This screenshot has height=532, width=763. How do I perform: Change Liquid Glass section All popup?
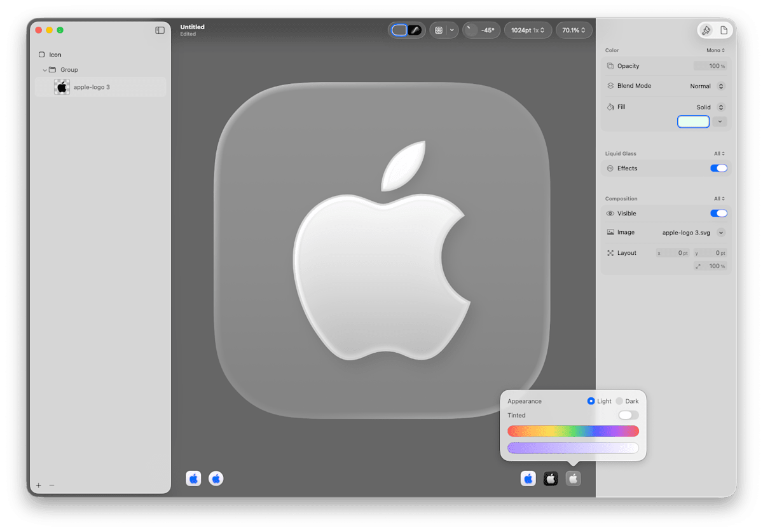coord(719,154)
